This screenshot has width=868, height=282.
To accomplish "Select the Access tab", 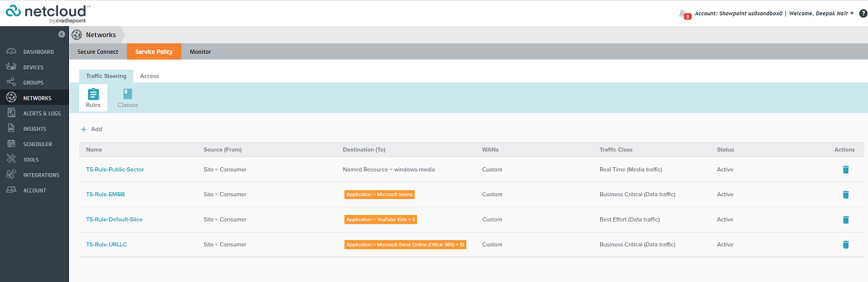I will (150, 76).
